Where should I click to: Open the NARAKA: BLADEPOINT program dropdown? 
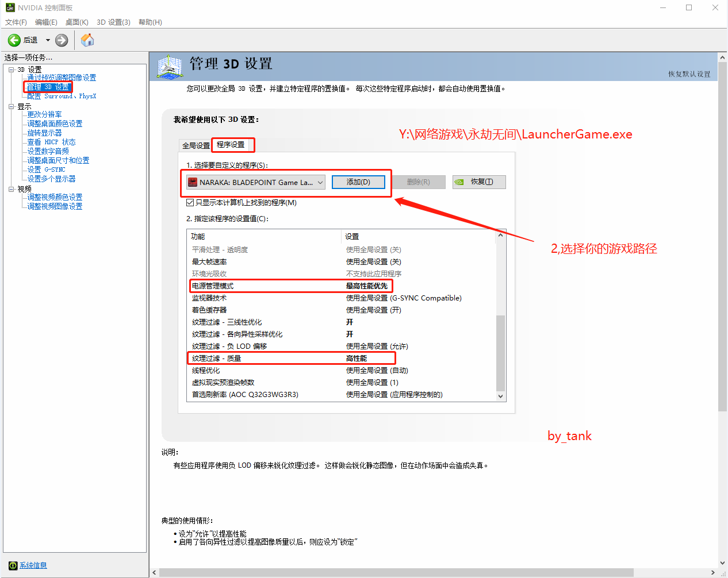(x=320, y=183)
